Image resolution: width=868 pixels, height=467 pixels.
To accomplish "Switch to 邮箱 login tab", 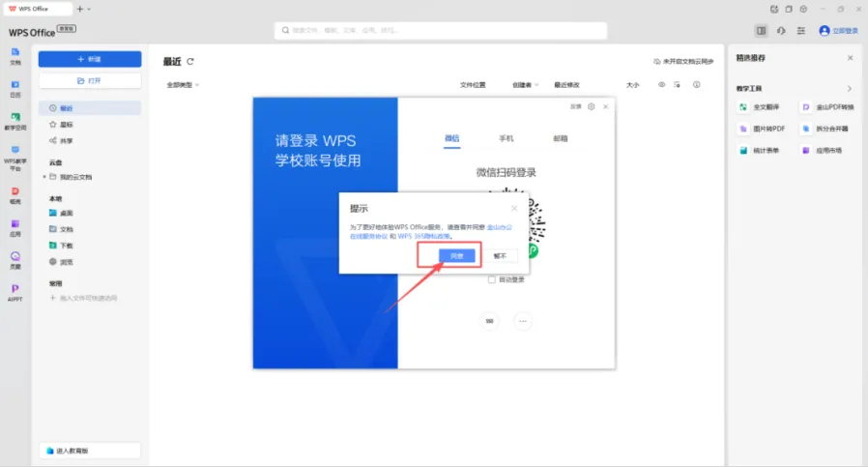I will [561, 138].
